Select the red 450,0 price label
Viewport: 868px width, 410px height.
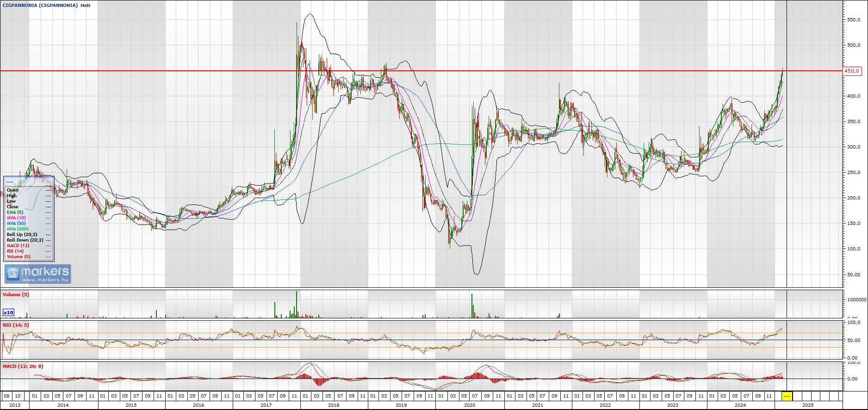click(851, 71)
